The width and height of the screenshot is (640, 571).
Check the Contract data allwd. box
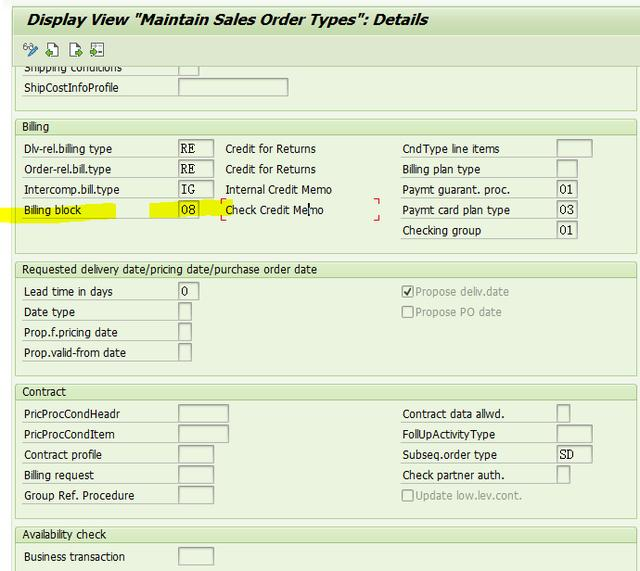click(x=563, y=413)
